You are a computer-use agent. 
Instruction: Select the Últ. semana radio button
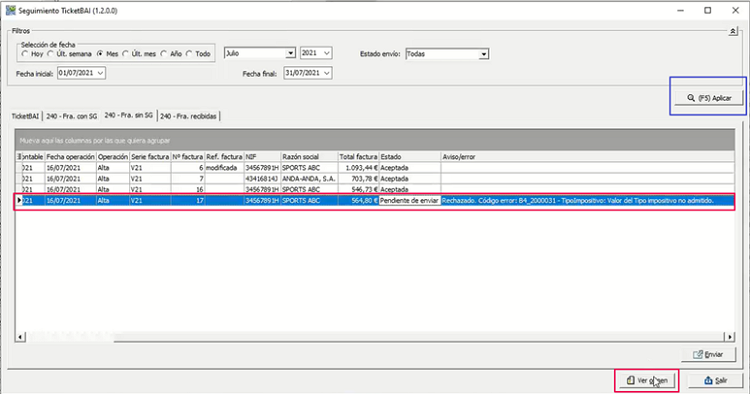(x=50, y=54)
